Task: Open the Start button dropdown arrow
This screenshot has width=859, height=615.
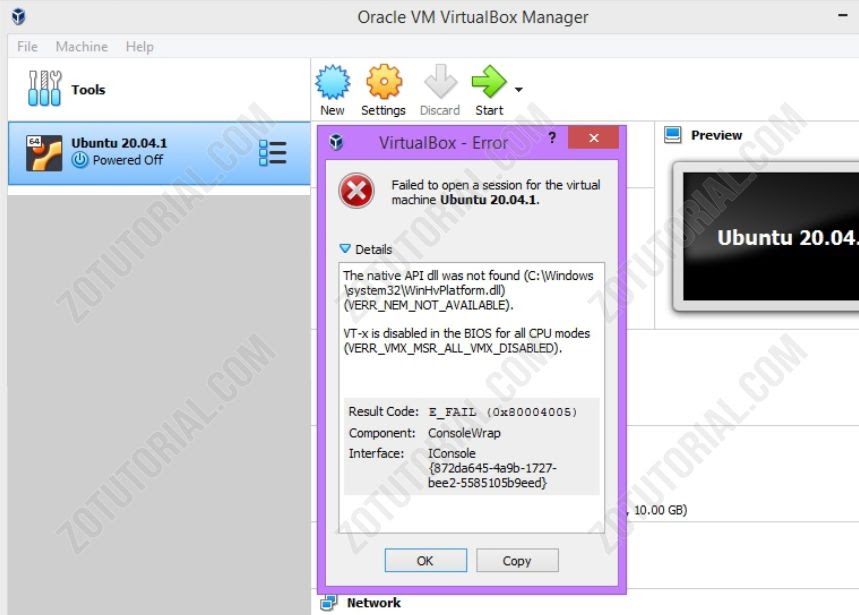Action: [x=518, y=89]
